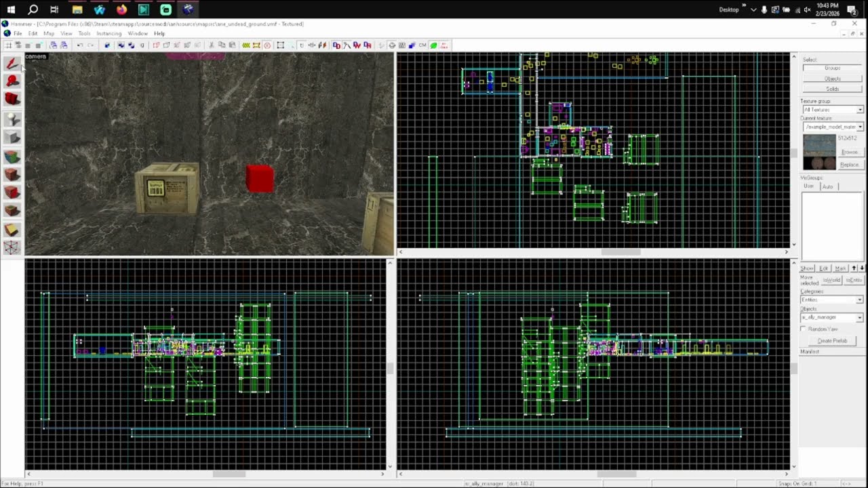Screen dimensions: 868x488
Task: Select the Magnify tool
Action: pyautogui.click(x=12, y=81)
